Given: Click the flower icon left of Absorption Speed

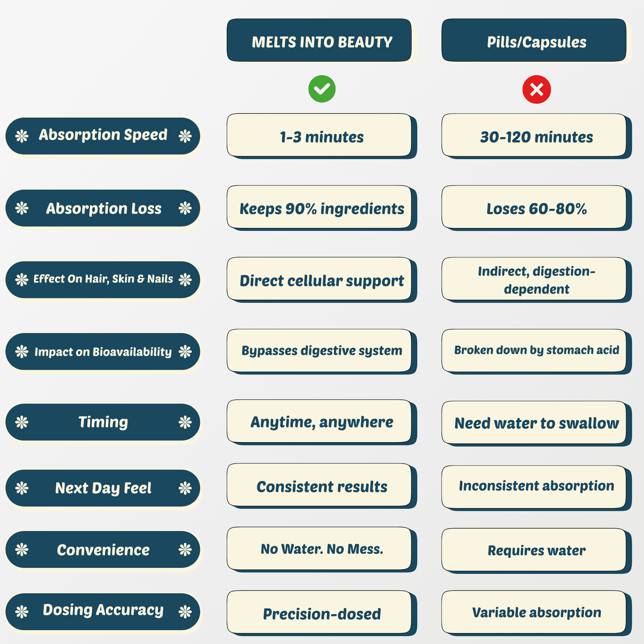Looking at the screenshot, I should (x=22, y=136).
